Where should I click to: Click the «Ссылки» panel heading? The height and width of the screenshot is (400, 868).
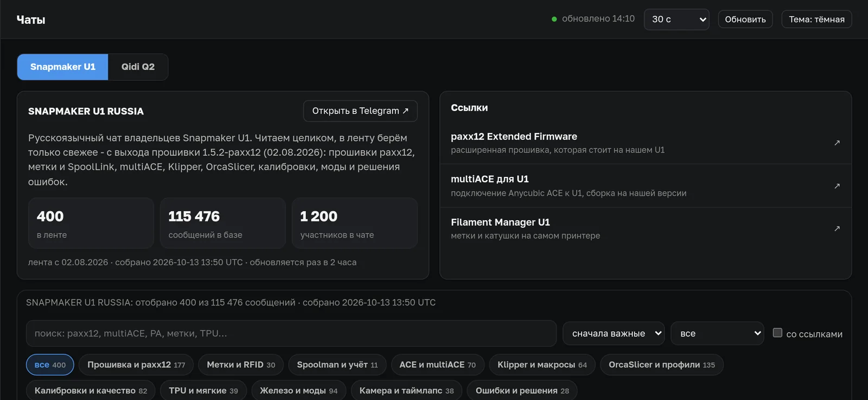[x=469, y=107]
